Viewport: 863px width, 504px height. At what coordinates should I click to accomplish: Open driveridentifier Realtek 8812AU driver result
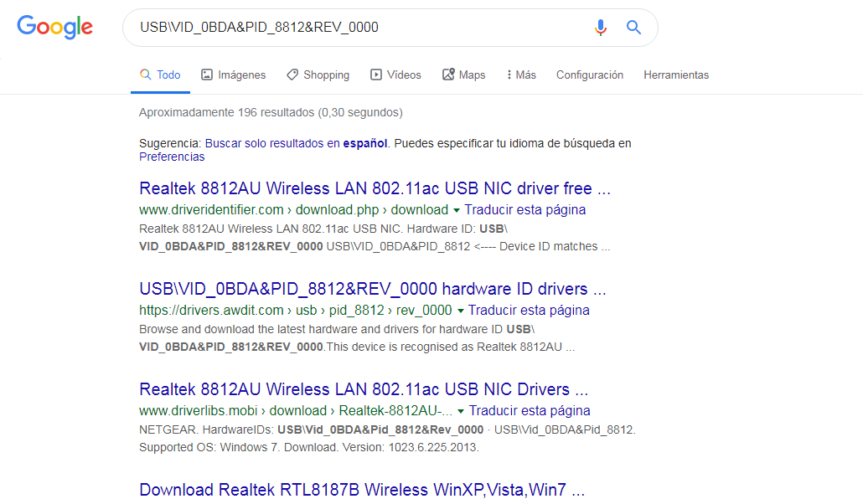[x=375, y=188]
